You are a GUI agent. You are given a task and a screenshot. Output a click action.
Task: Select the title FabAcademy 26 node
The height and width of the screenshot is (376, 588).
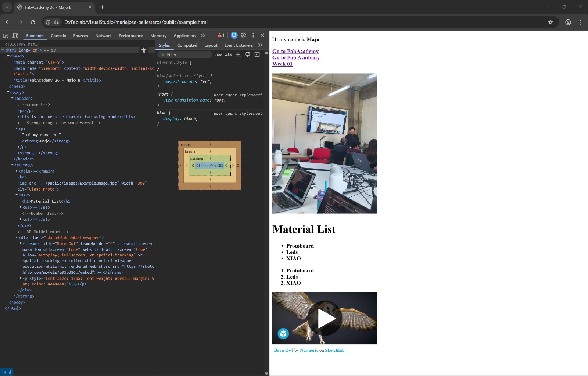click(x=57, y=80)
